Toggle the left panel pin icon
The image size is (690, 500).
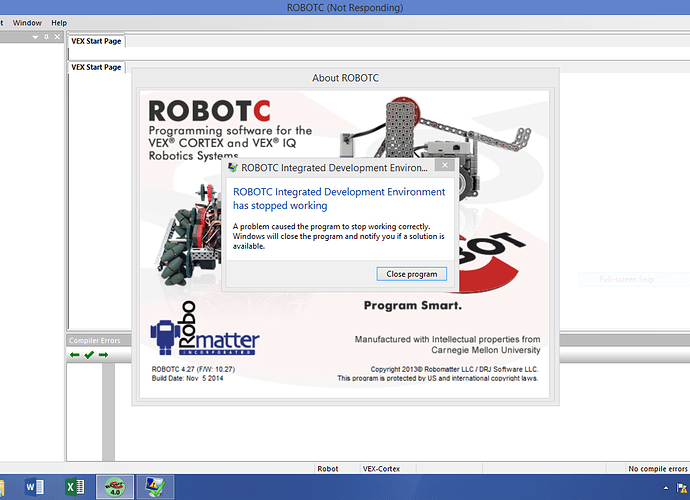tap(46, 37)
